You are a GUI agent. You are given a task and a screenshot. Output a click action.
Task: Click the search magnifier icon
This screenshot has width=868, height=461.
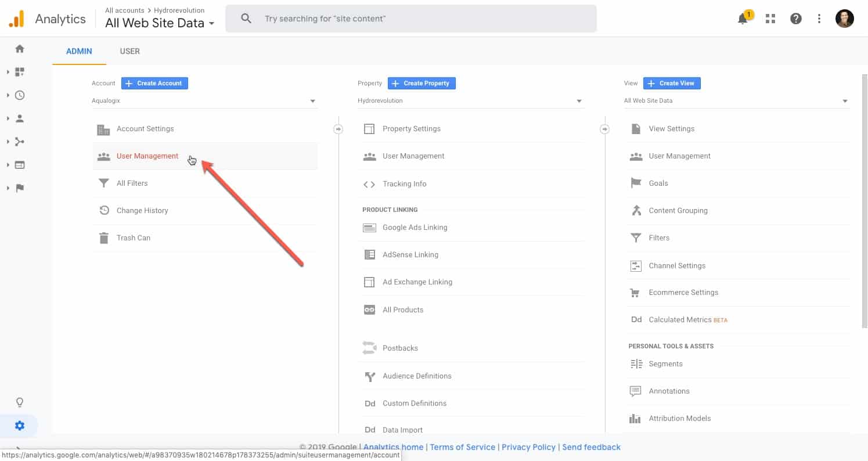[246, 19]
